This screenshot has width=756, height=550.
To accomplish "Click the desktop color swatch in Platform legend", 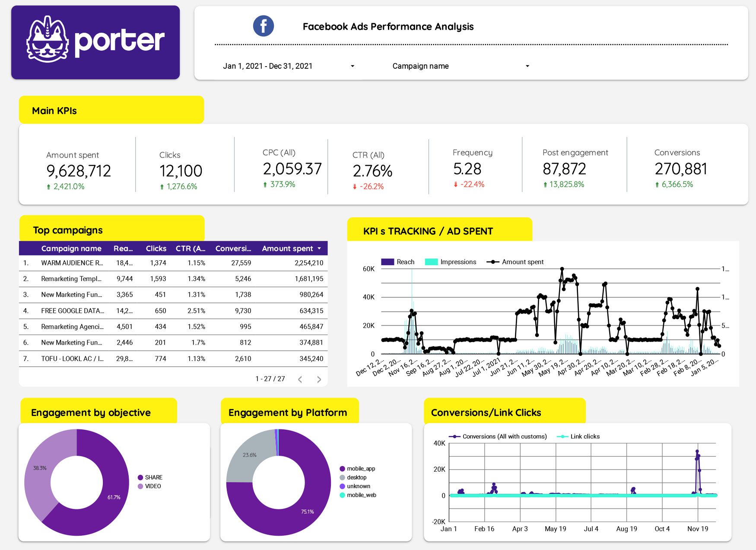I will pos(343,477).
